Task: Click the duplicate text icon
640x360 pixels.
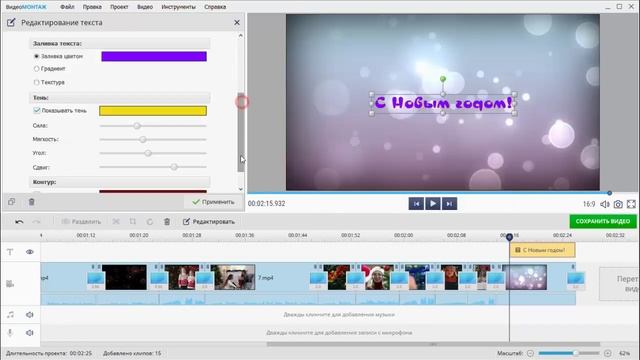Action: [x=11, y=202]
